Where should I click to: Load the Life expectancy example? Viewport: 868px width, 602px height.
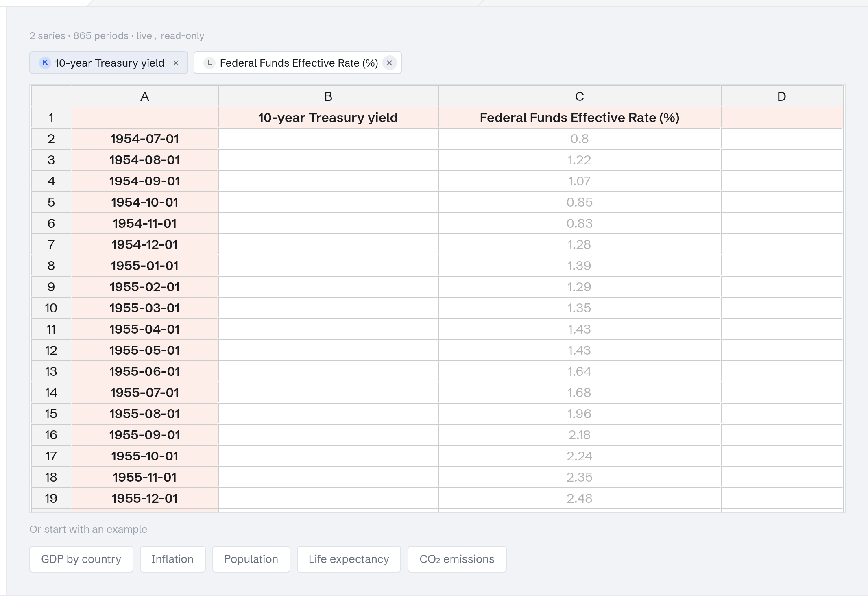pos(349,559)
